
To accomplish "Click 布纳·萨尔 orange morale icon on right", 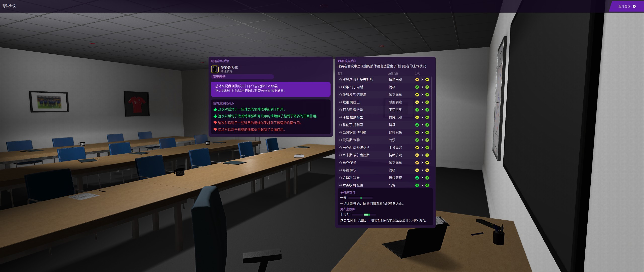I will click(x=427, y=170).
